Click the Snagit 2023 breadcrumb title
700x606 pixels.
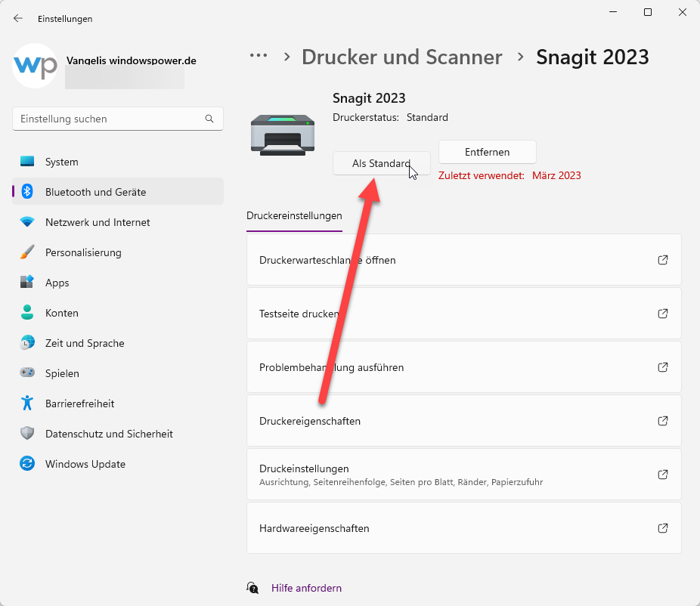(x=593, y=57)
